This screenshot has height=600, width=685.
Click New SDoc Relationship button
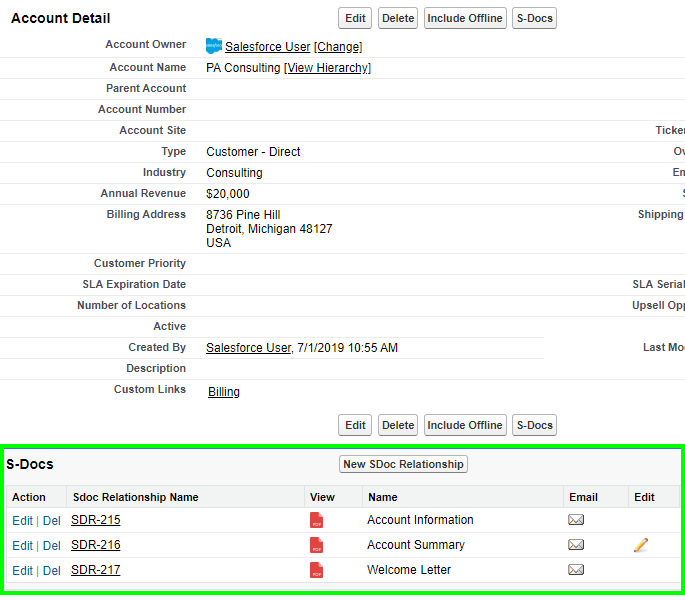[403, 464]
